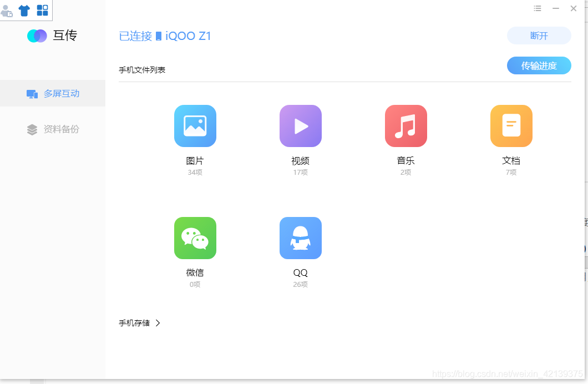Viewport: 588px width, 384px height.
Task: Click the 已连接 connected status text
Action: tap(135, 36)
